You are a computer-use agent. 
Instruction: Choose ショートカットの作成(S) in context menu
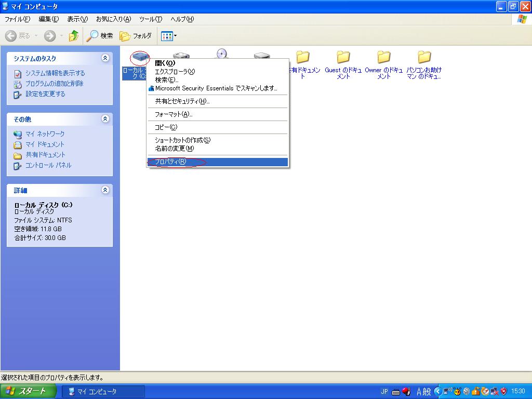[x=218, y=140]
